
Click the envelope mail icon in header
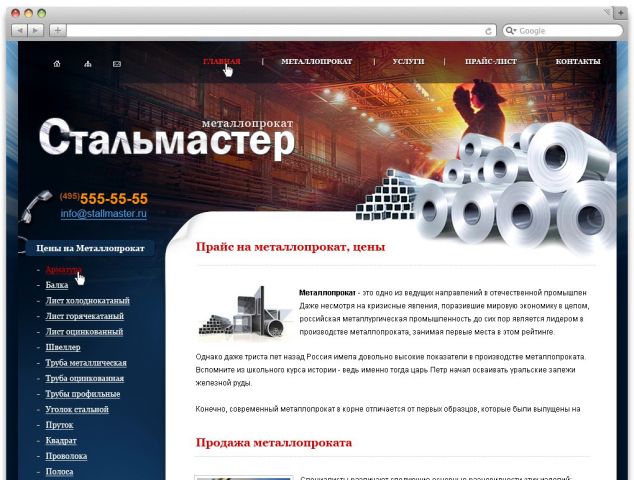pyautogui.click(x=117, y=64)
